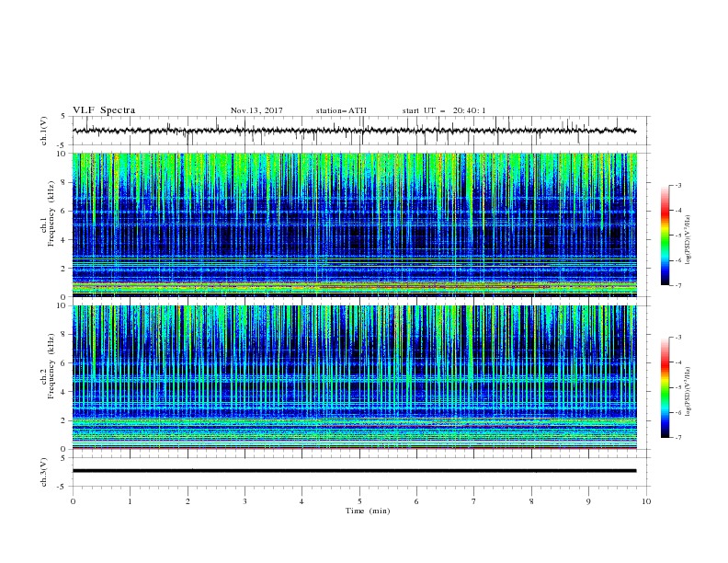This screenshot has height=563, width=728.
Task: Click the '-3' label on the upper colorbar
Action: pyautogui.click(x=677, y=185)
